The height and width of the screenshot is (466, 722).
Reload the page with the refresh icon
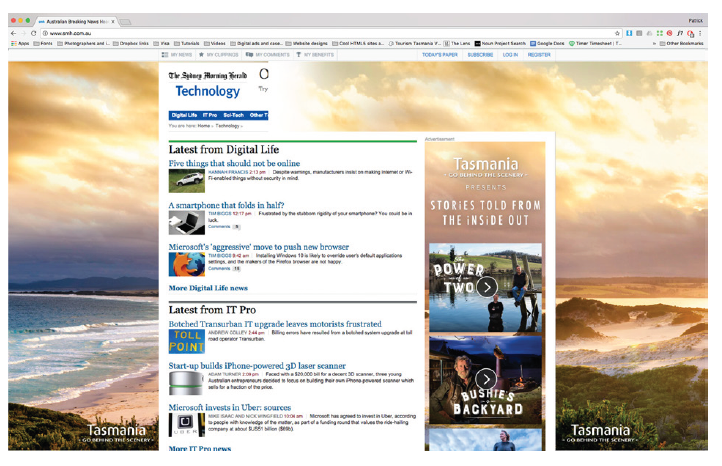[33, 33]
